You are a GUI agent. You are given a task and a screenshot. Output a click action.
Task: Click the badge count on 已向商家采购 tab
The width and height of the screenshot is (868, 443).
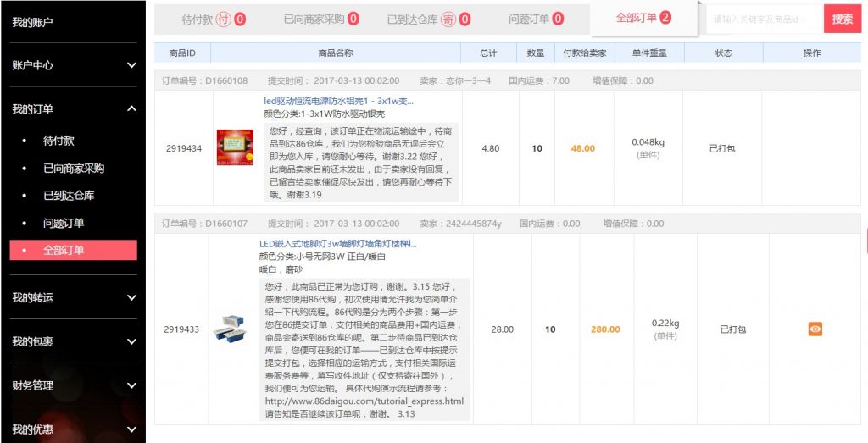[353, 19]
